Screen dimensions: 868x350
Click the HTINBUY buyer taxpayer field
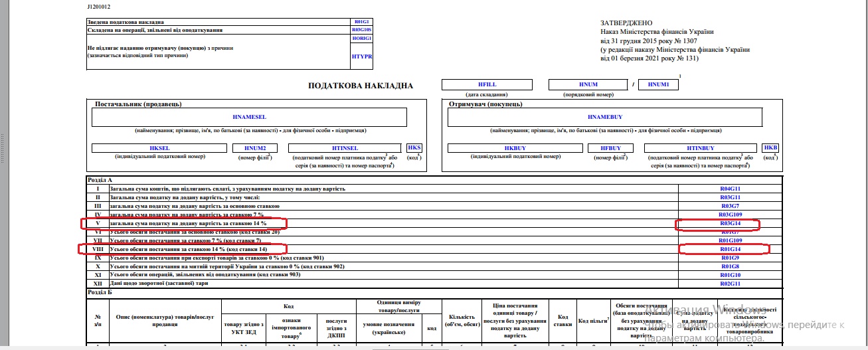click(701, 148)
